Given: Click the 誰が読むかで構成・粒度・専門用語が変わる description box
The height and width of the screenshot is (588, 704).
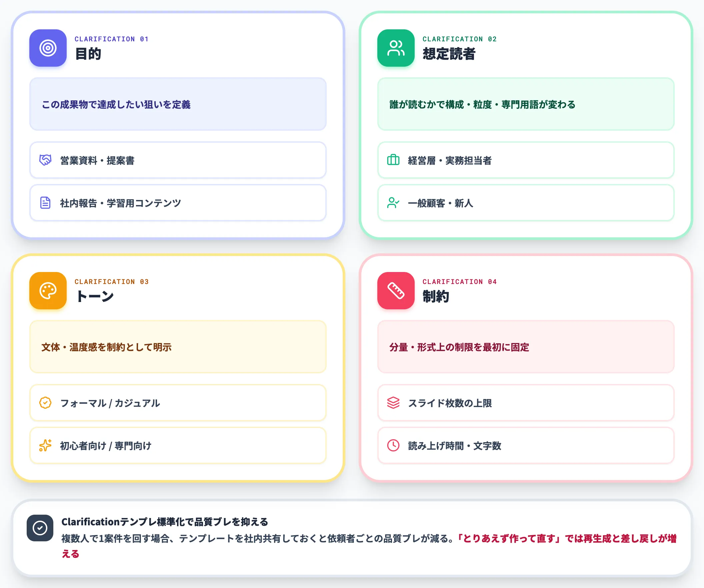Looking at the screenshot, I should coord(526,104).
